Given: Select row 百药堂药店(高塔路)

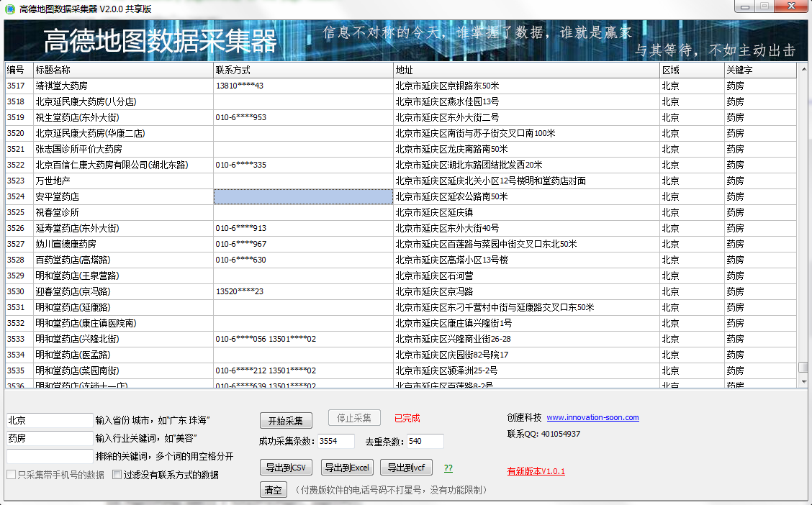Looking at the screenshot, I should tap(401, 260).
